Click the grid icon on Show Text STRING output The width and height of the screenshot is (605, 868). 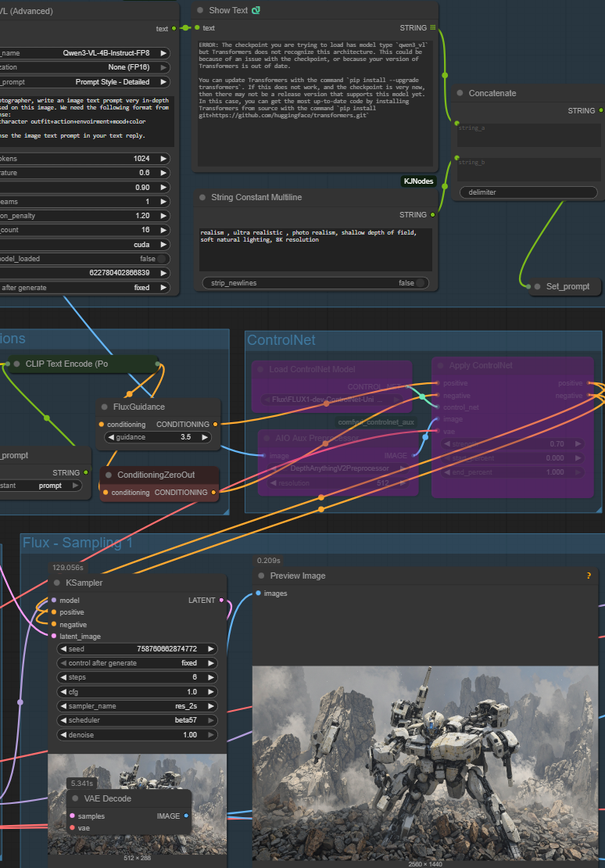click(x=433, y=27)
